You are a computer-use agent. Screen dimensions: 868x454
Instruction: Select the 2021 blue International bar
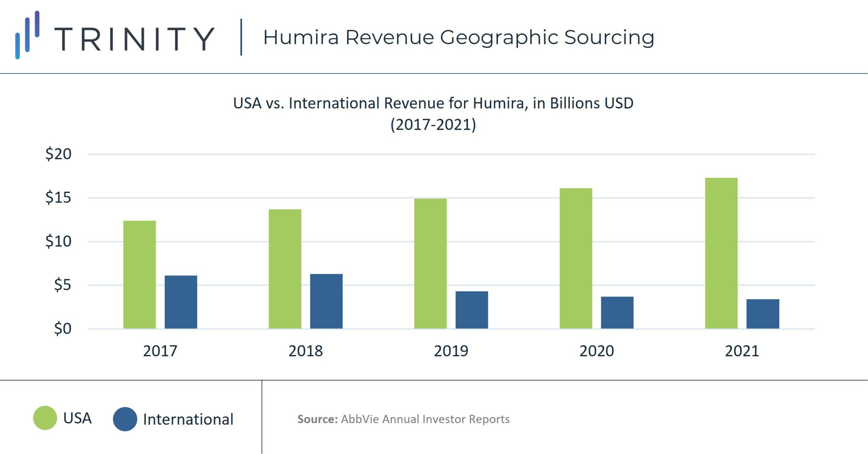[763, 314]
